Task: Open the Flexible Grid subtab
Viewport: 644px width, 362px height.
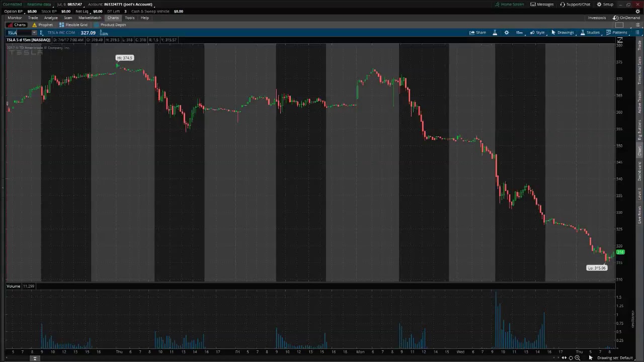Action: coord(73,25)
